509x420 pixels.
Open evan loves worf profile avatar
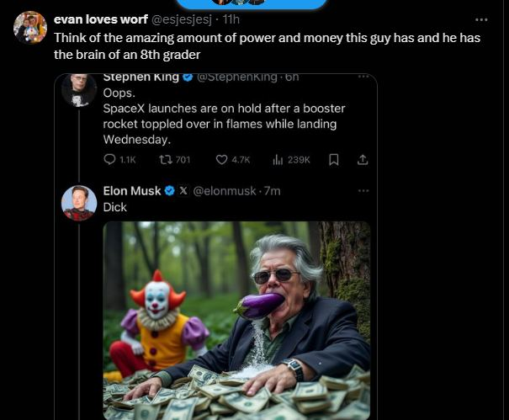click(x=29, y=28)
